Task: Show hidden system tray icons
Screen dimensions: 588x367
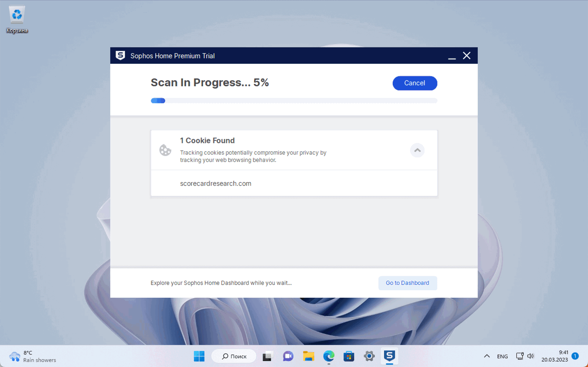Action: point(487,356)
